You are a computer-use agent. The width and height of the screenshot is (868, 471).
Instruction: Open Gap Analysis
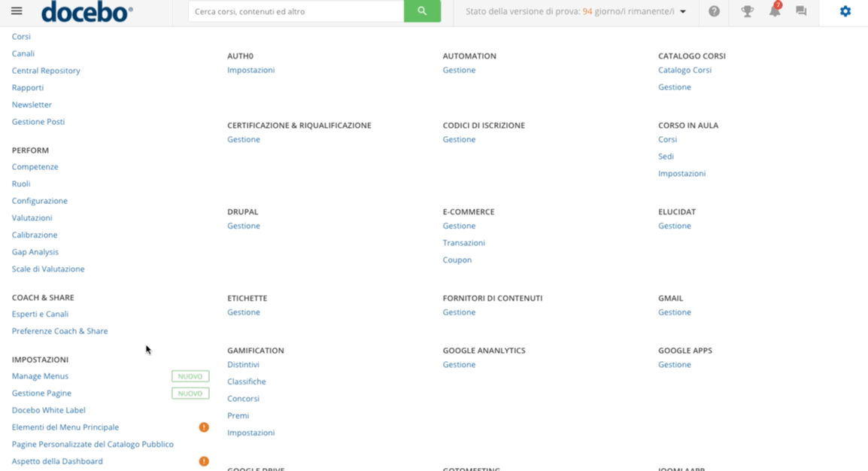point(35,252)
